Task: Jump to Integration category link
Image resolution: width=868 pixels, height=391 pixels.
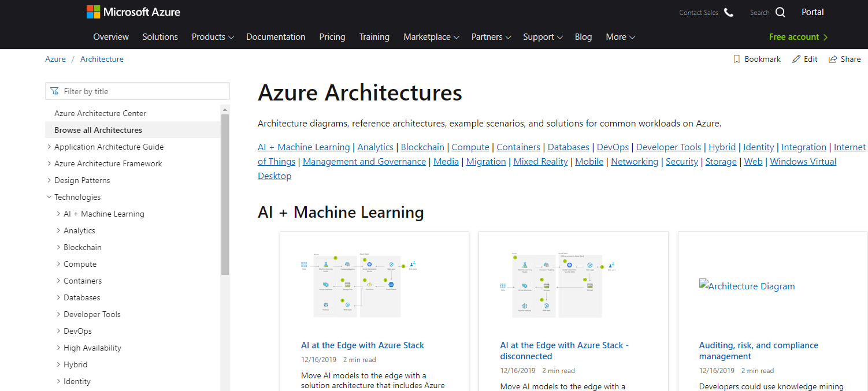Action: tap(804, 147)
